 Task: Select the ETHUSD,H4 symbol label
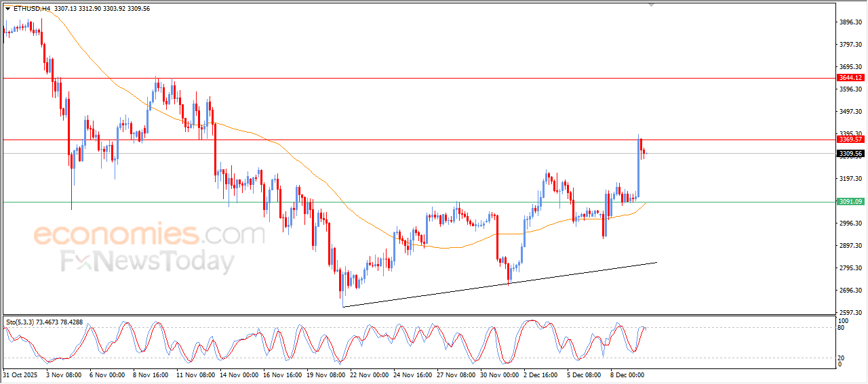(31, 9)
